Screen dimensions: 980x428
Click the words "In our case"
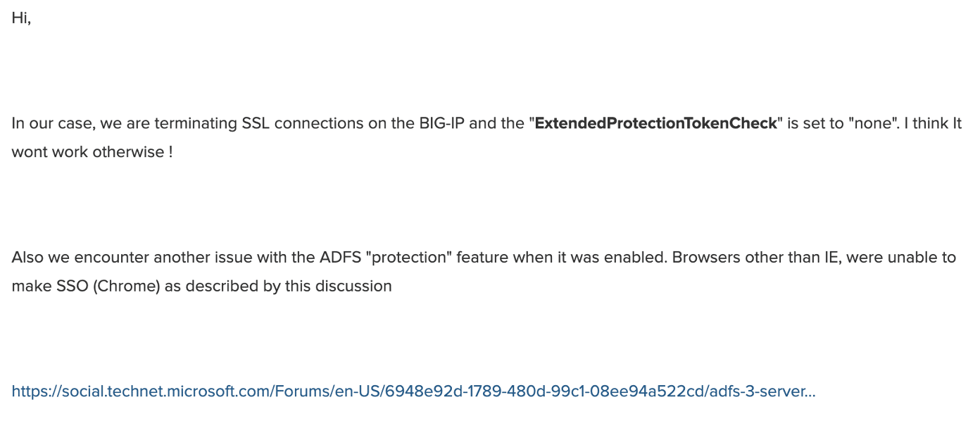[52, 123]
